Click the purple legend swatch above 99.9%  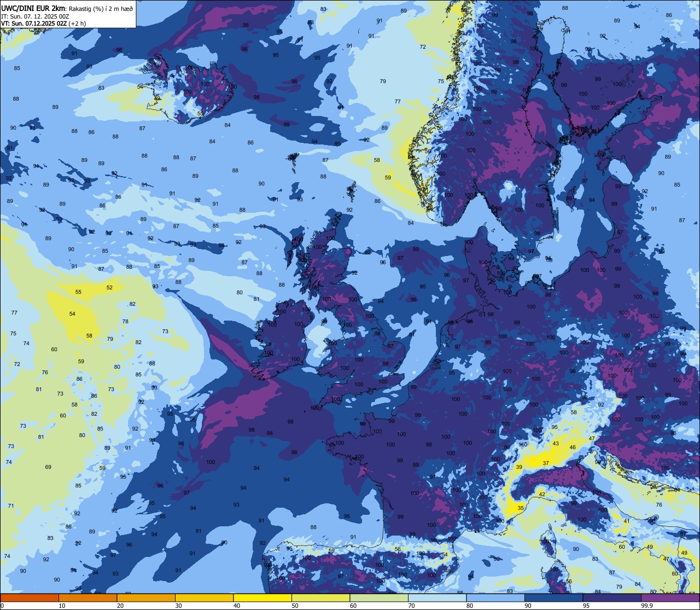click(x=670, y=597)
